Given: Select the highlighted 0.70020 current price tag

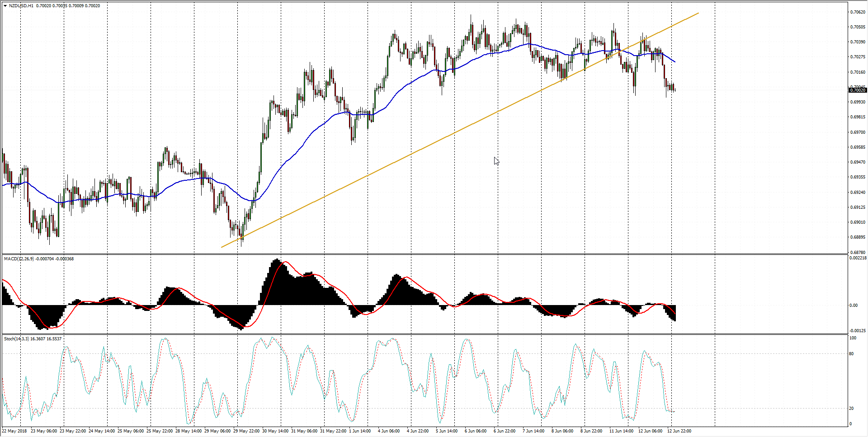Looking at the screenshot, I should [x=857, y=90].
